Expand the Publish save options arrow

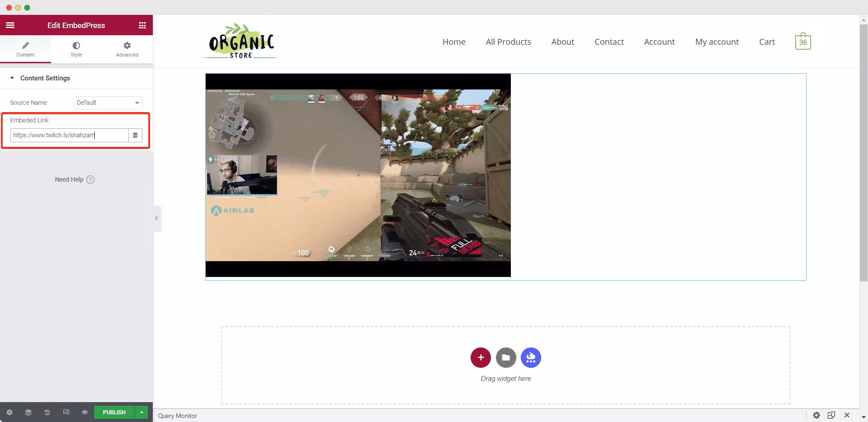(x=142, y=412)
